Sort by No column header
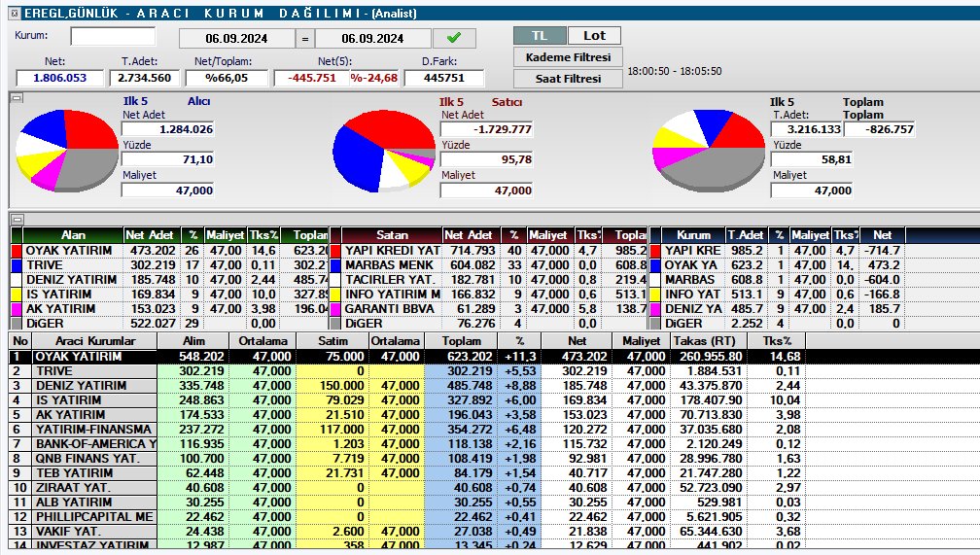The width and height of the screenshot is (980, 555). click(20, 341)
